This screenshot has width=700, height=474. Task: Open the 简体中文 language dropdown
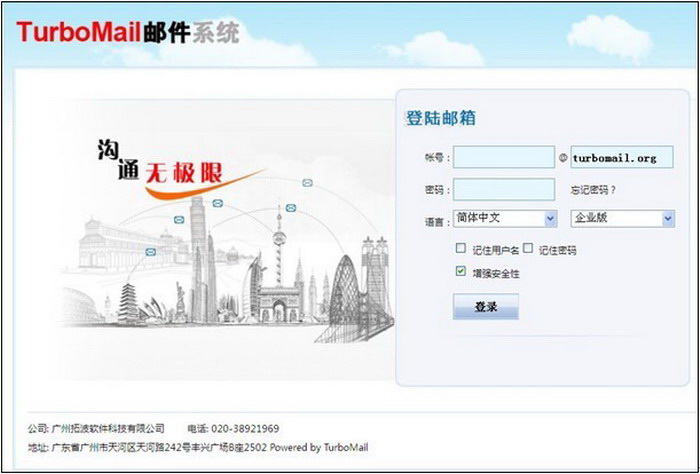(505, 219)
